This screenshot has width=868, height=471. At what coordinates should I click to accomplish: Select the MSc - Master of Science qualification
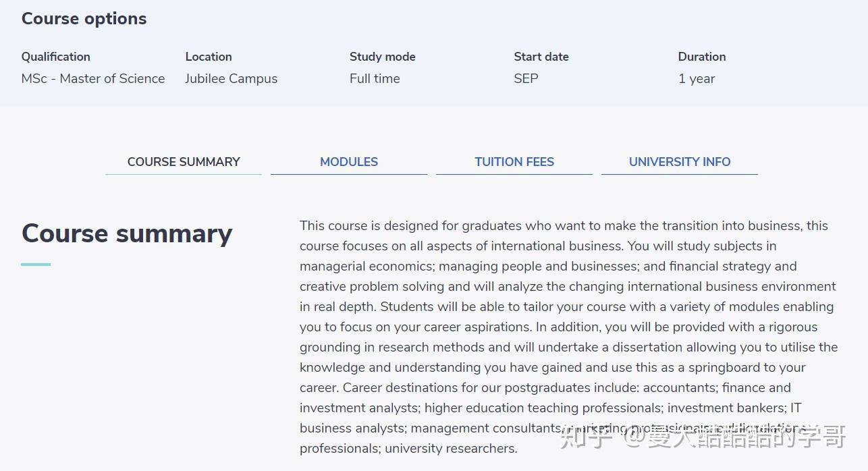pos(93,78)
